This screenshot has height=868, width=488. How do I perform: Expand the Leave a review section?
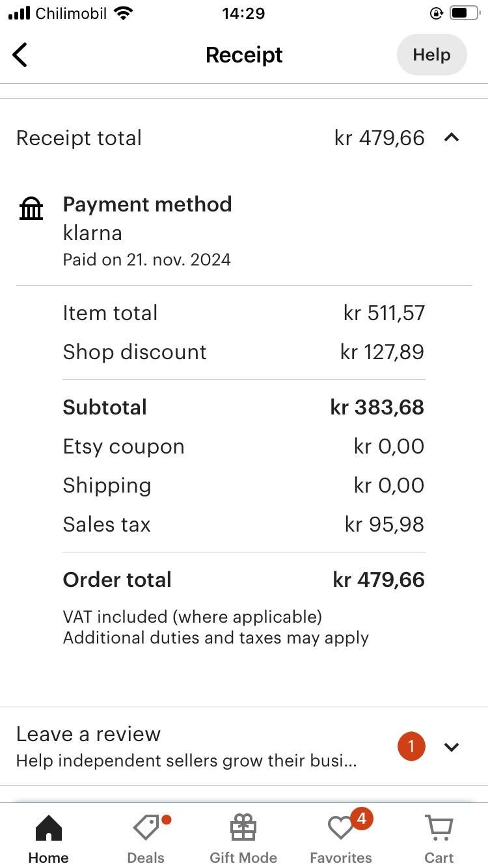(x=452, y=747)
